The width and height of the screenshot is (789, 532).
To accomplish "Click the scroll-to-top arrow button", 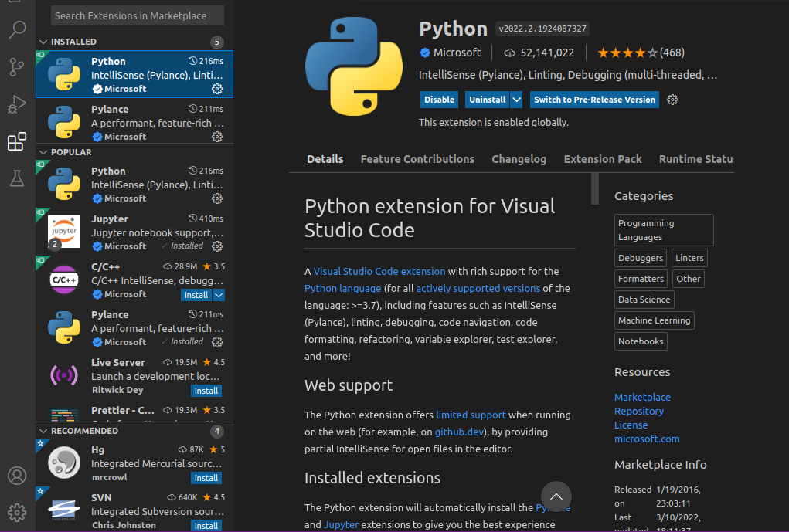I will pyautogui.click(x=556, y=496).
